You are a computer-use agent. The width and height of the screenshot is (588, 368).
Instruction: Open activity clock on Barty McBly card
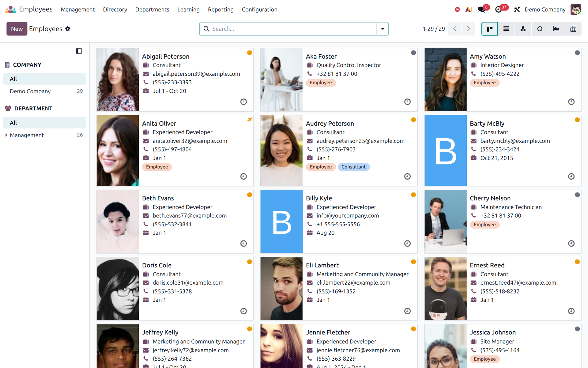point(571,176)
